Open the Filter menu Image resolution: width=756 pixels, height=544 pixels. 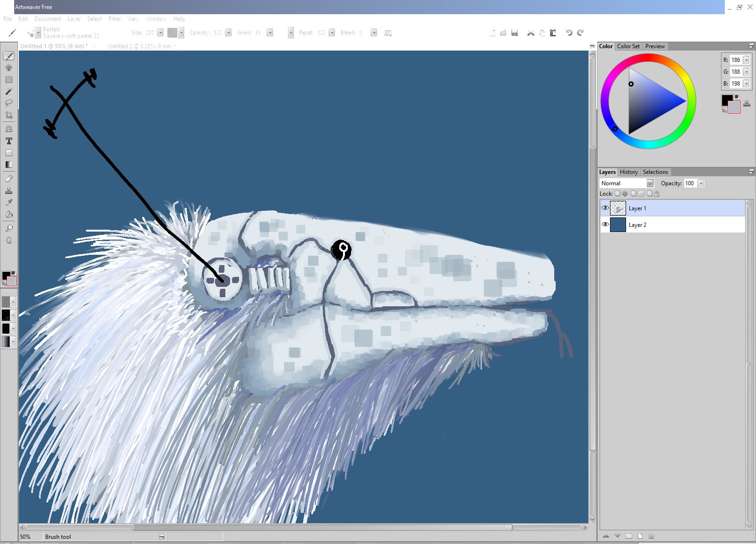[115, 19]
